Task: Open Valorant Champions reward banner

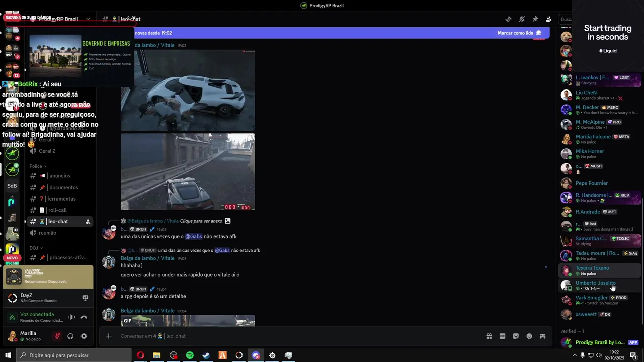Action: coord(48,277)
